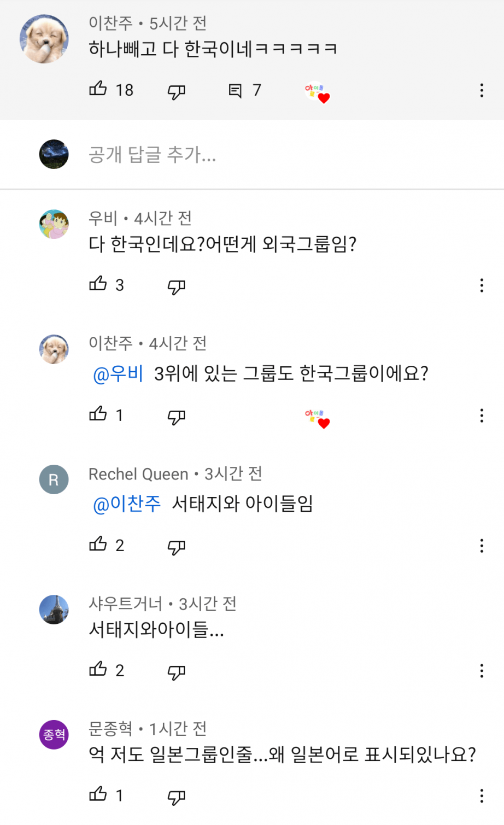
Task: Like 이찬주's top comment with 18 likes
Action: (x=98, y=89)
